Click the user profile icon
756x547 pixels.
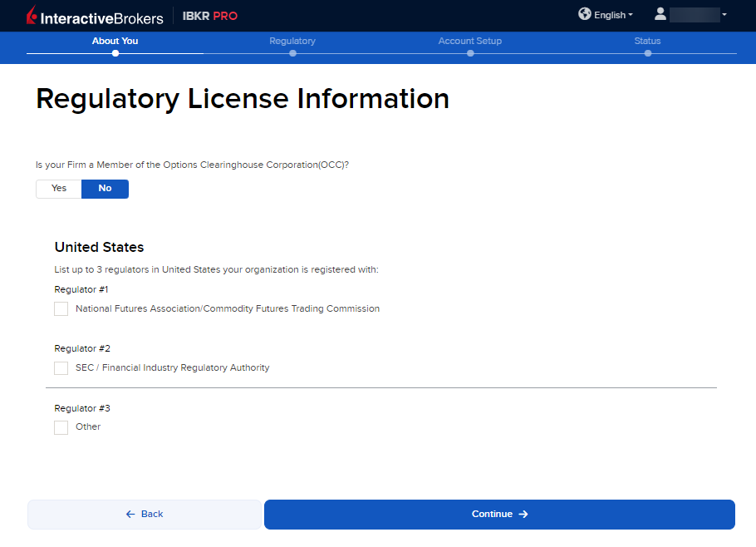(x=660, y=14)
